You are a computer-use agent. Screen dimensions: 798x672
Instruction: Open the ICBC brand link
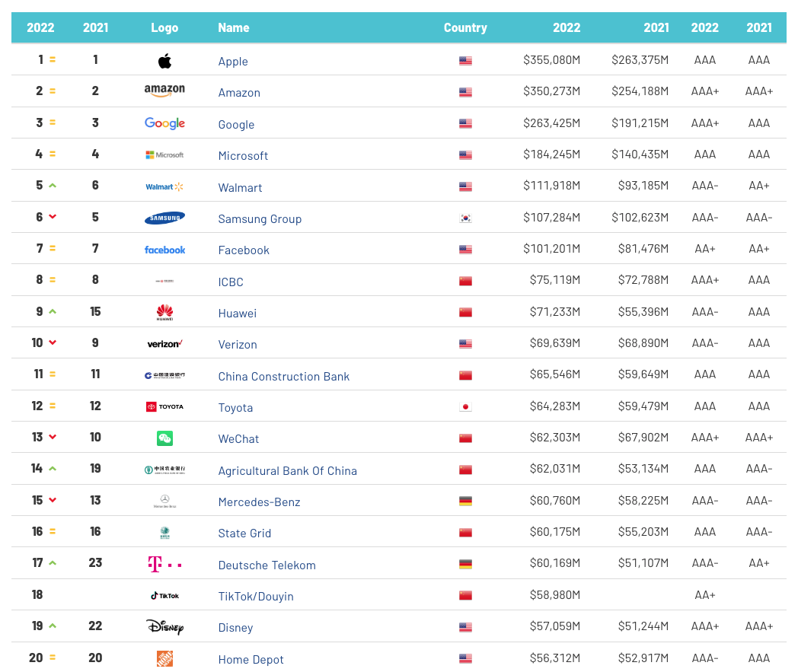click(x=231, y=282)
